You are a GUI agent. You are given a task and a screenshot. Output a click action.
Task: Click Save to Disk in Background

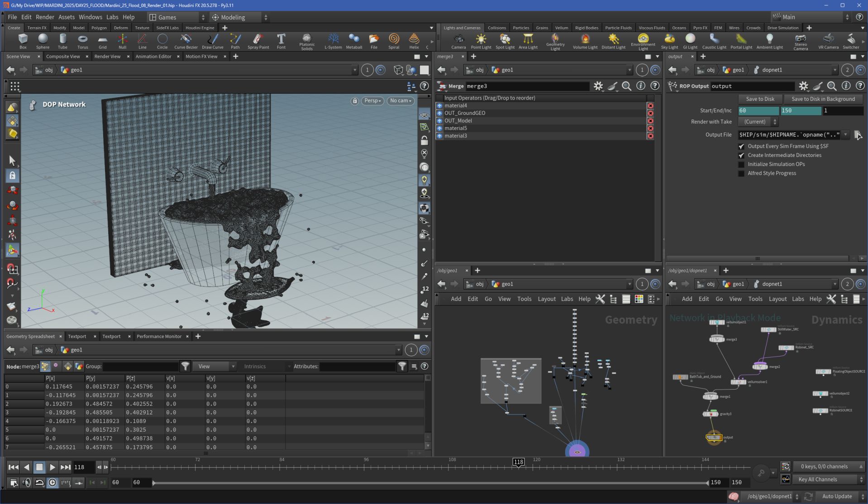823,99
